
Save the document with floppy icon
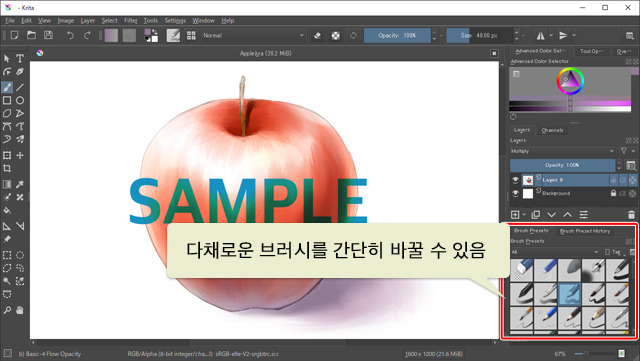(x=49, y=36)
